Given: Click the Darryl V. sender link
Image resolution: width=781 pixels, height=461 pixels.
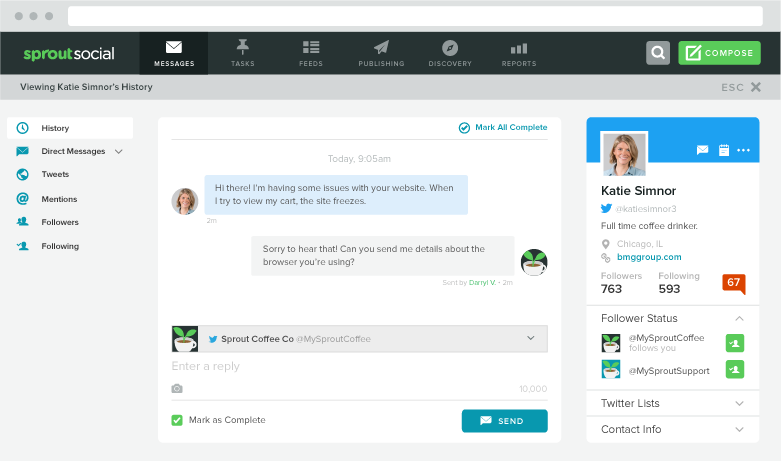Looking at the screenshot, I should (482, 283).
